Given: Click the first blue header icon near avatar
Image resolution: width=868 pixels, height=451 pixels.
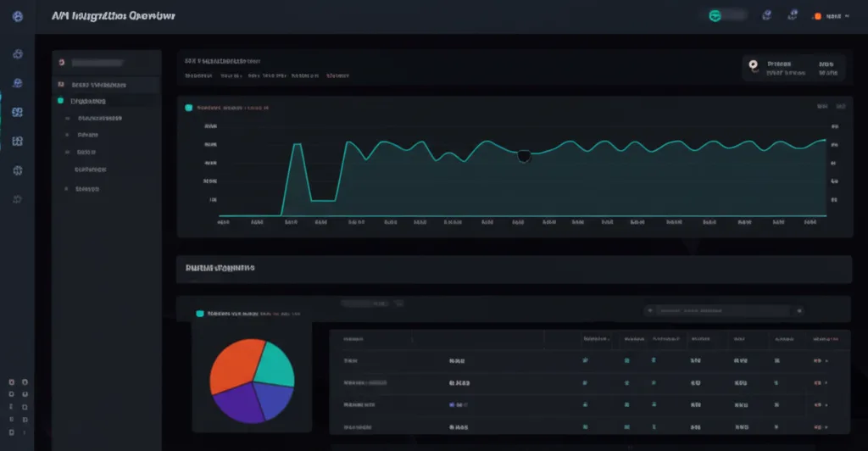Looking at the screenshot, I should pos(766,15).
